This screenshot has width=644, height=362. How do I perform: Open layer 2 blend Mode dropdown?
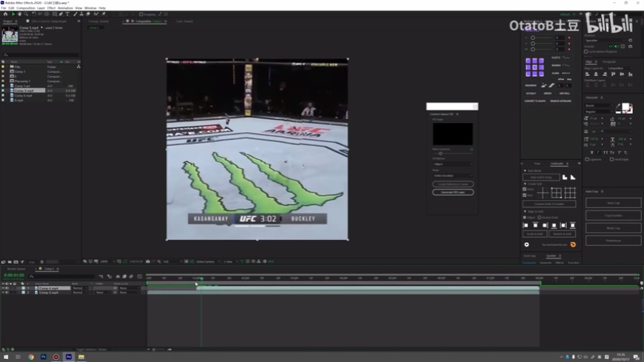click(x=79, y=292)
